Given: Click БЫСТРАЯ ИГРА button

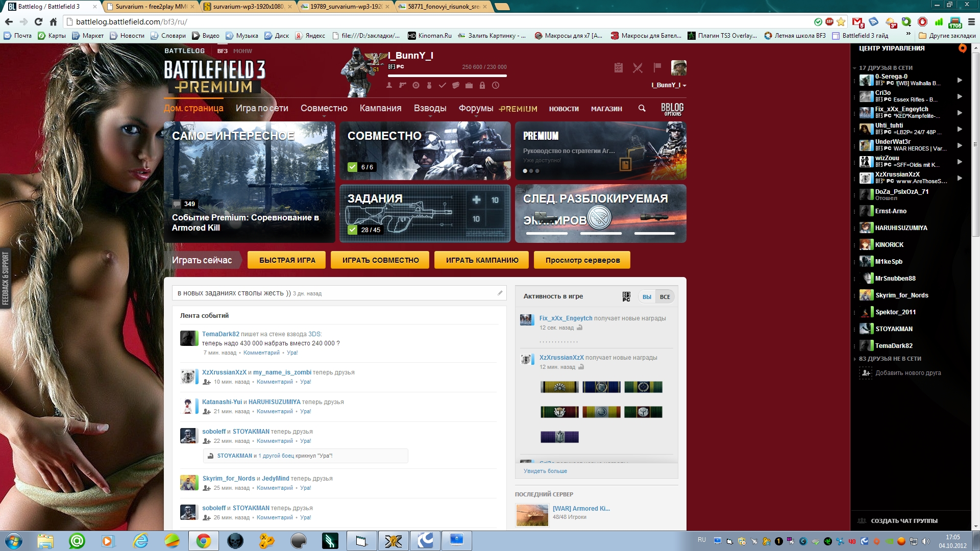Looking at the screenshot, I should [287, 260].
